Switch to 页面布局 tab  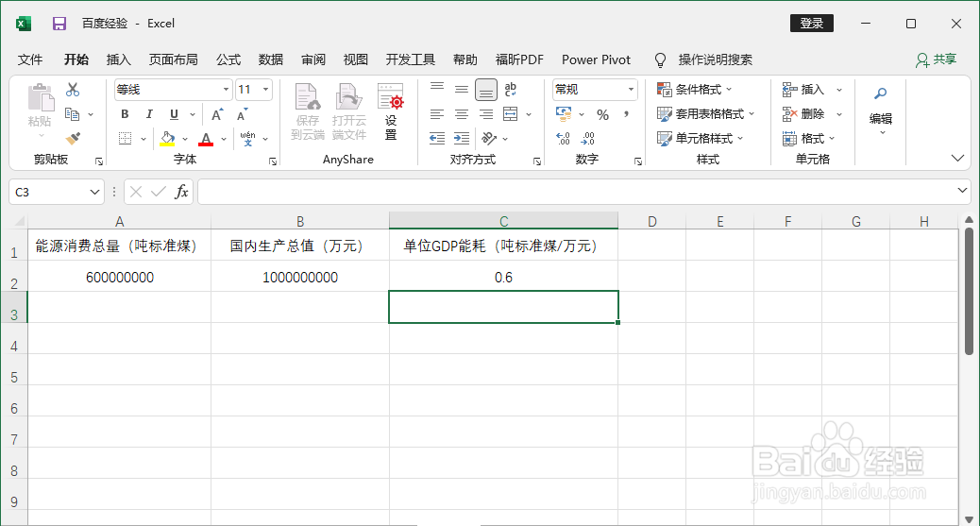[x=173, y=60]
